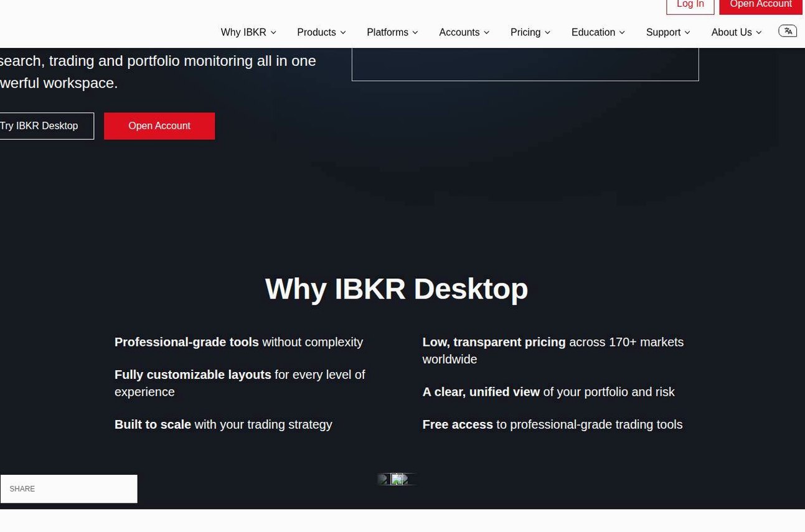Expand the Products dropdown
Viewport: 805px width, 532px height.
[321, 32]
